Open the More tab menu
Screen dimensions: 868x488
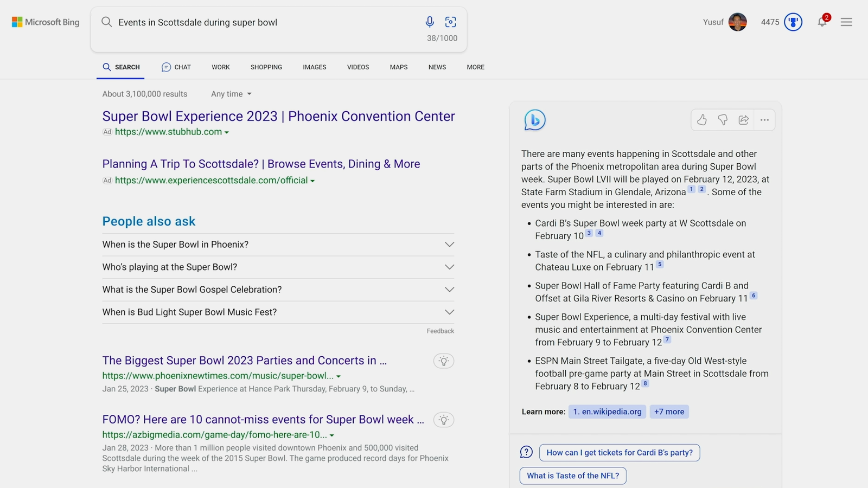[476, 67]
